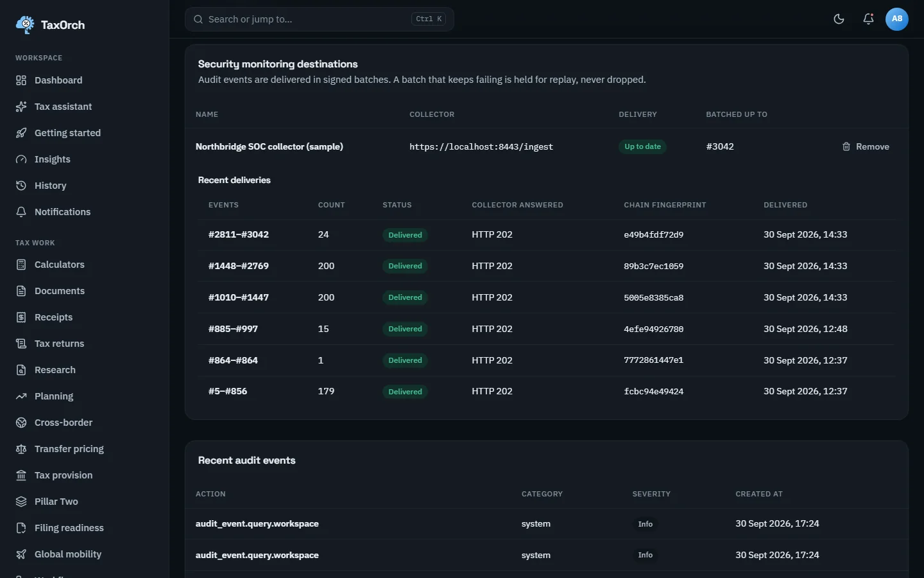This screenshot has height=578, width=924.
Task: Click the Receipts icon
Action: (21, 317)
